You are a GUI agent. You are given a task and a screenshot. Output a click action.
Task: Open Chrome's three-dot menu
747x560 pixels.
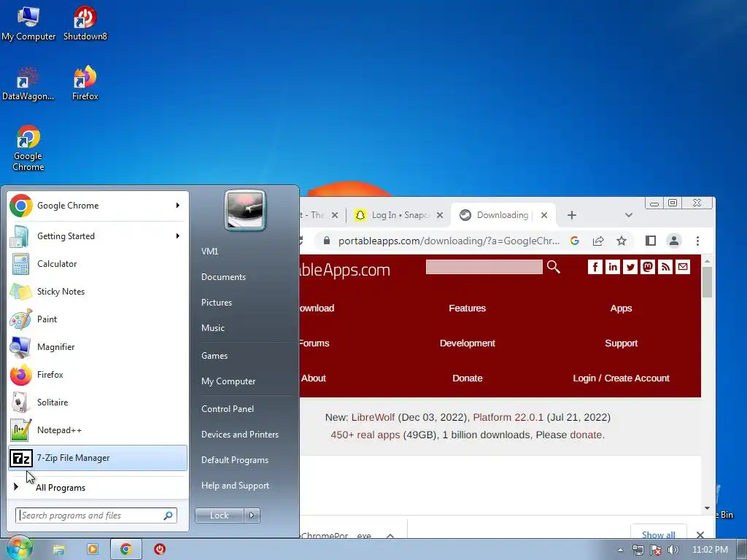pyautogui.click(x=697, y=241)
